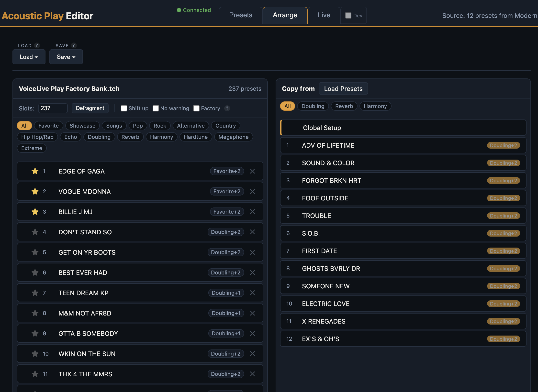Remove VOGUE MDONNA with X icon
The width and height of the screenshot is (538, 392).
pyautogui.click(x=253, y=191)
